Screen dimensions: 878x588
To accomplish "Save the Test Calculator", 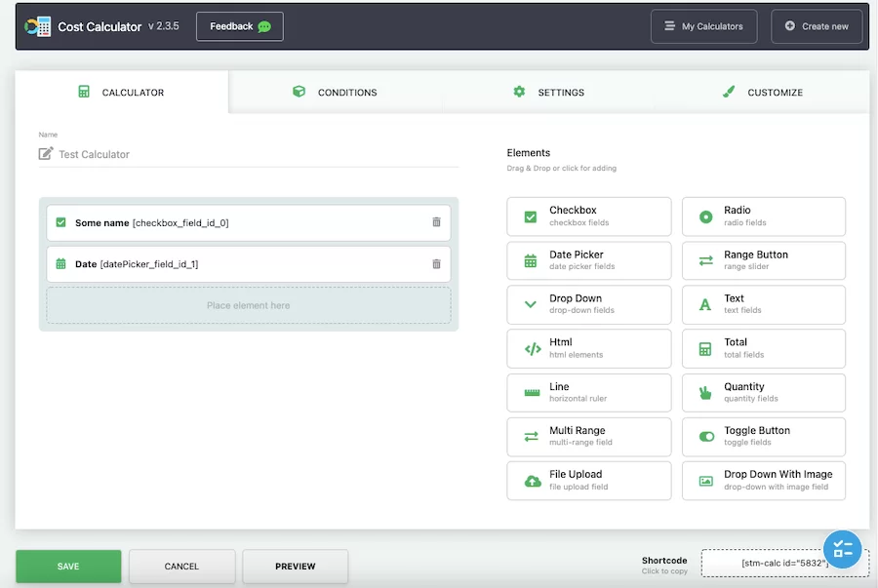I will click(x=67, y=566).
